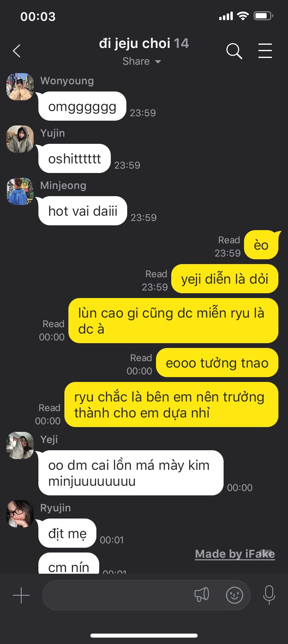Tap the plus attachment icon

tap(21, 595)
